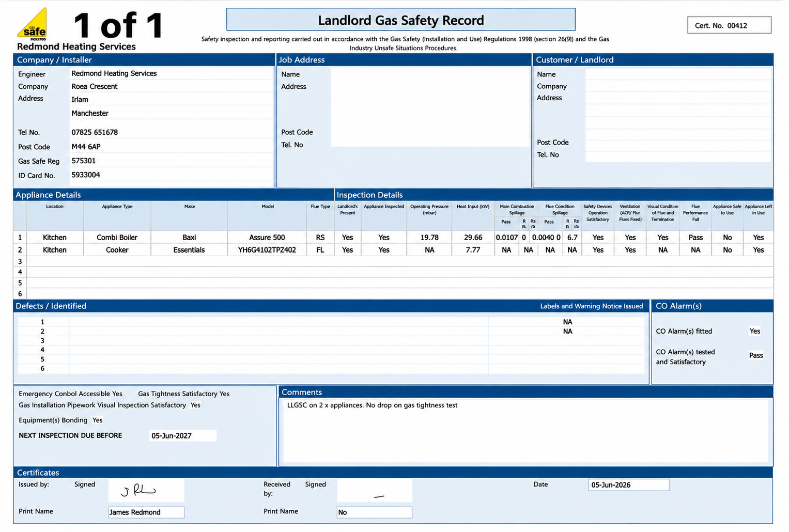This screenshot has height=532, width=789.
Task: Select the operating pressure 19.78 cell
Action: point(429,238)
